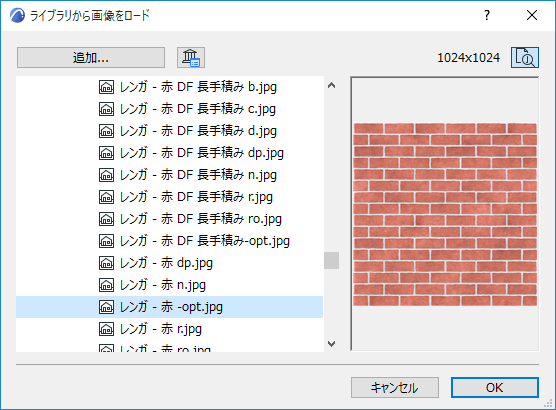Select レンガ - 赤 DF 長手積み n.jpg
Image resolution: width=556 pixels, height=410 pixels.
(169, 175)
